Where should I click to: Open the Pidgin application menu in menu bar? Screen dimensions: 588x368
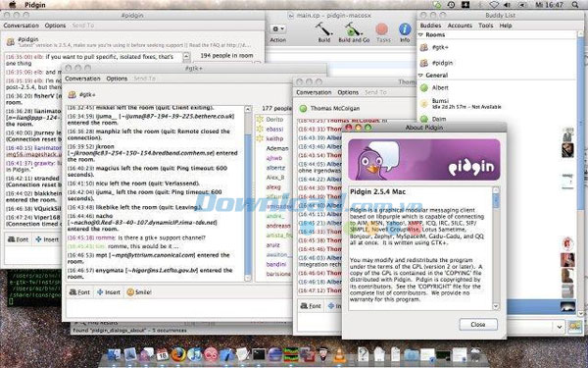(35, 5)
